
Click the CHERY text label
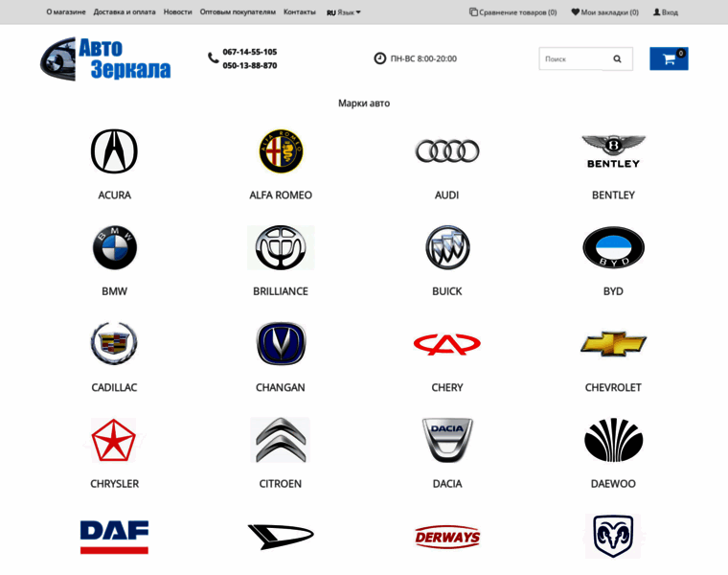click(x=447, y=387)
